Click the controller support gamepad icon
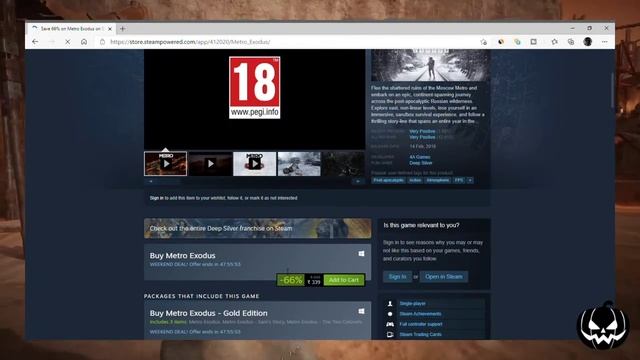The height and width of the screenshot is (360, 640). pos(390,324)
